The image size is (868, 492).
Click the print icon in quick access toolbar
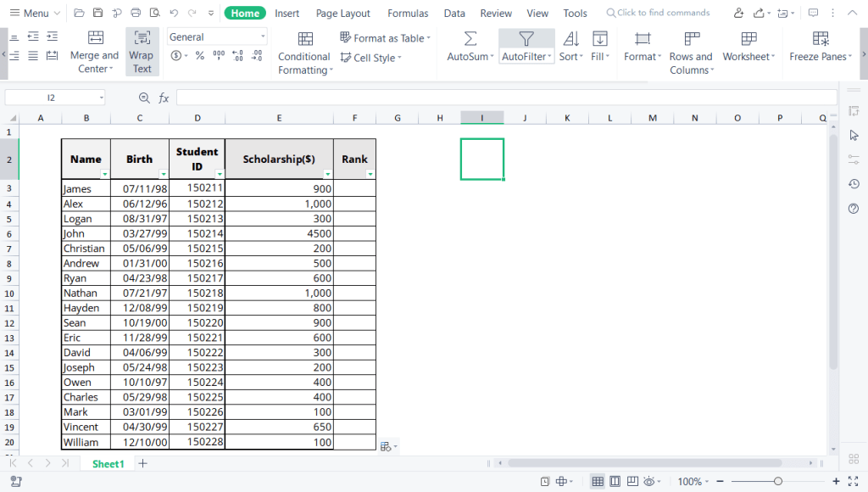tap(136, 14)
